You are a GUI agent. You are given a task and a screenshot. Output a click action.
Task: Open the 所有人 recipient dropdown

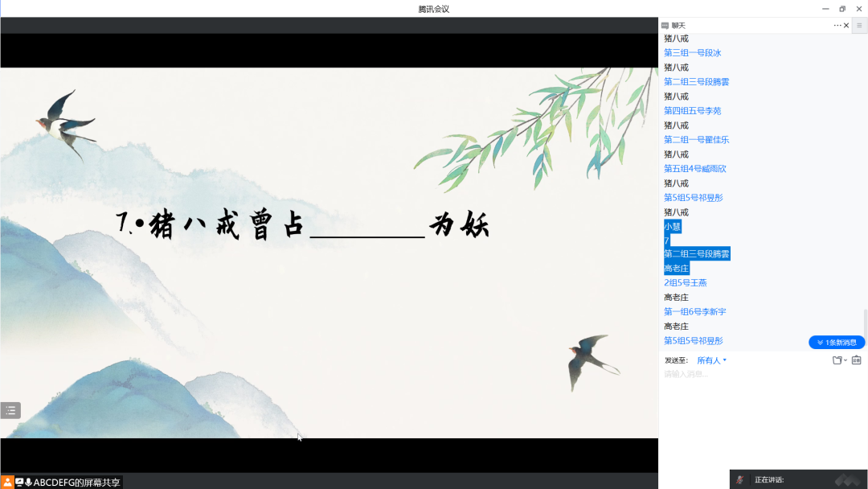[x=711, y=360]
